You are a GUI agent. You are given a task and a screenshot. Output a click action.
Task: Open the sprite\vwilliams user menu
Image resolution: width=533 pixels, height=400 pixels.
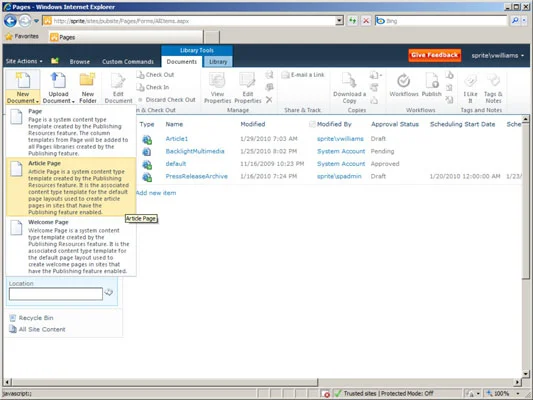tap(498, 55)
